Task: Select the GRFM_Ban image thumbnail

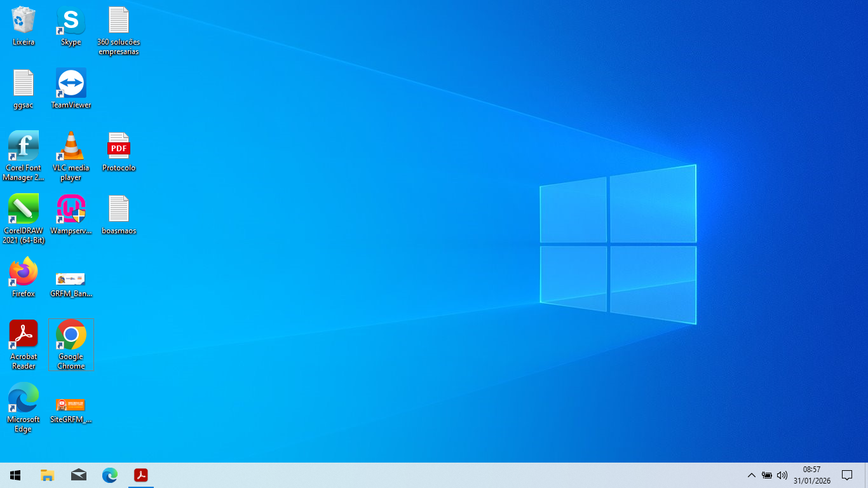Action: (x=71, y=280)
